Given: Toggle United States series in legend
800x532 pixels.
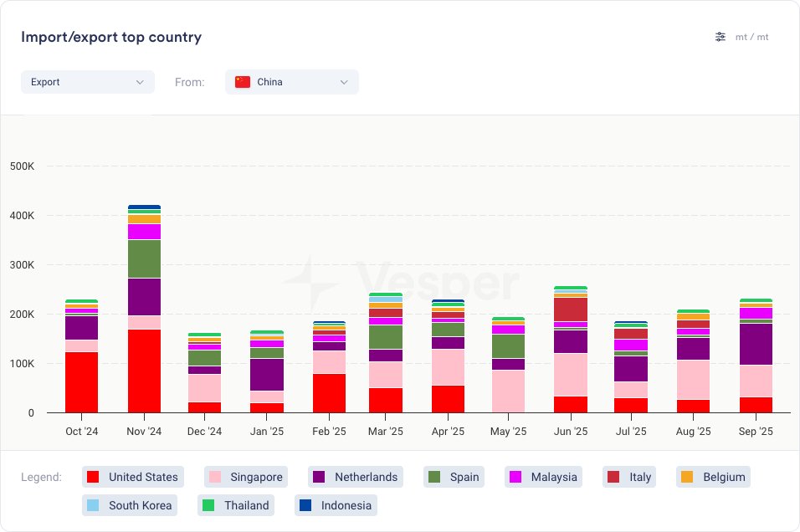Looking at the screenshot, I should (133, 477).
